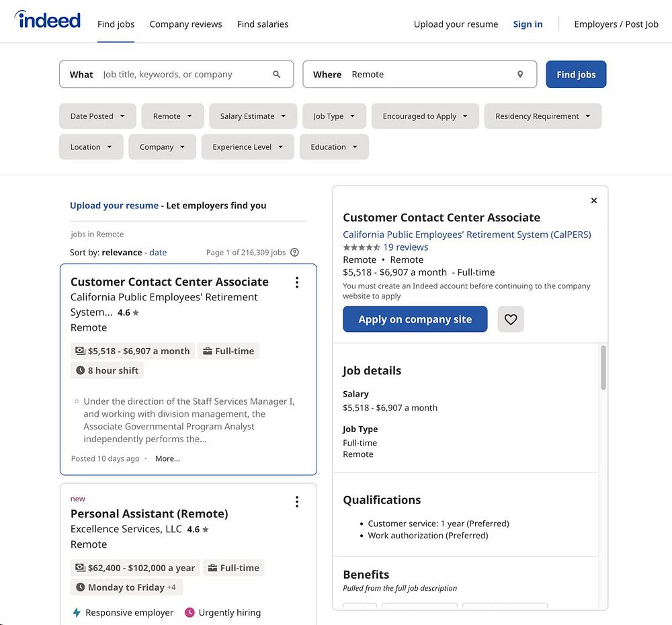Save job with the heart icon

[511, 319]
